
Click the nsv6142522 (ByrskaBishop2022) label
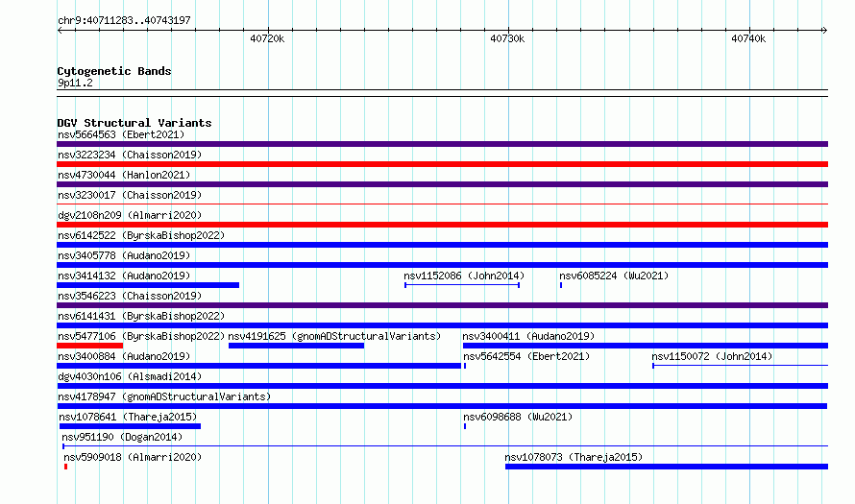point(141,235)
